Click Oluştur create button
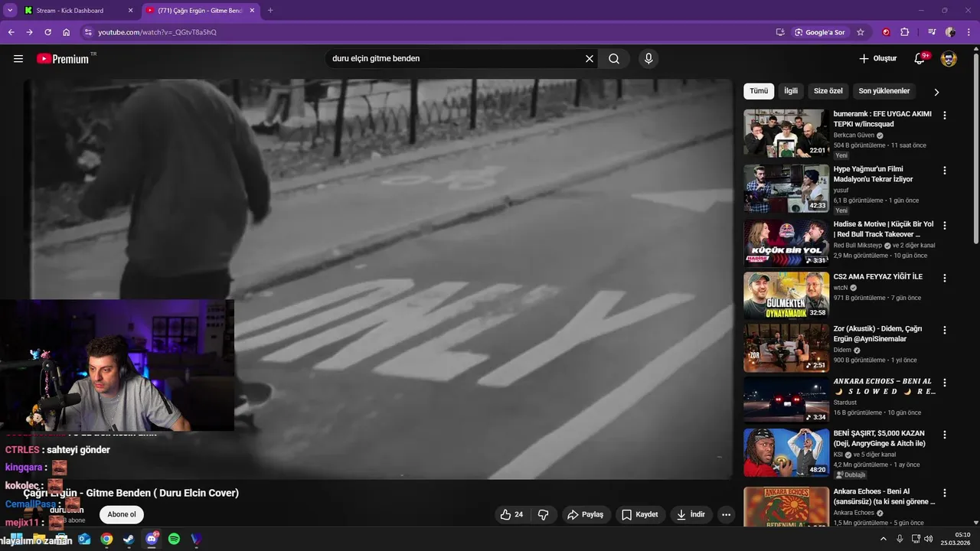 pyautogui.click(x=877, y=59)
